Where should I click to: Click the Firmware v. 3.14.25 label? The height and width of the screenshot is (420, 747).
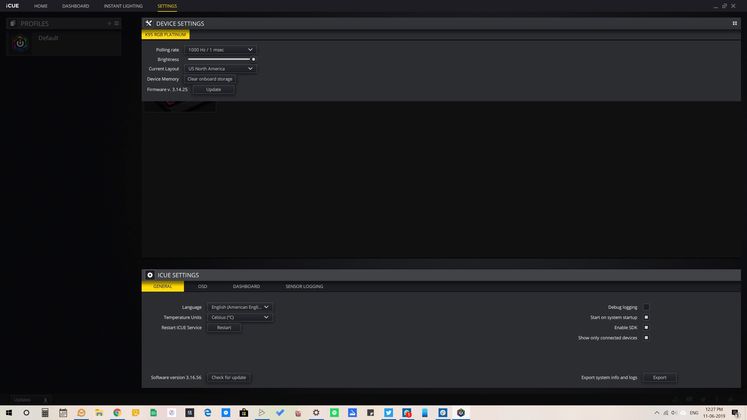point(167,90)
